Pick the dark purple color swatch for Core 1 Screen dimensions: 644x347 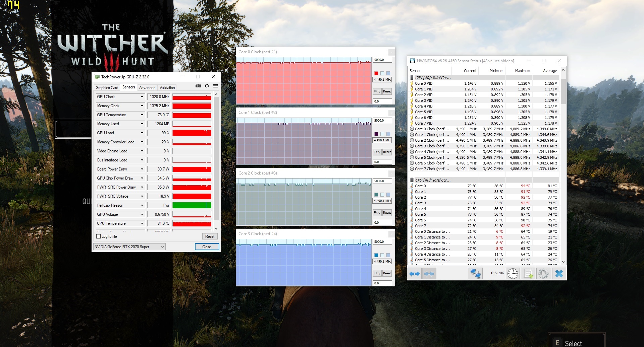[x=376, y=134]
